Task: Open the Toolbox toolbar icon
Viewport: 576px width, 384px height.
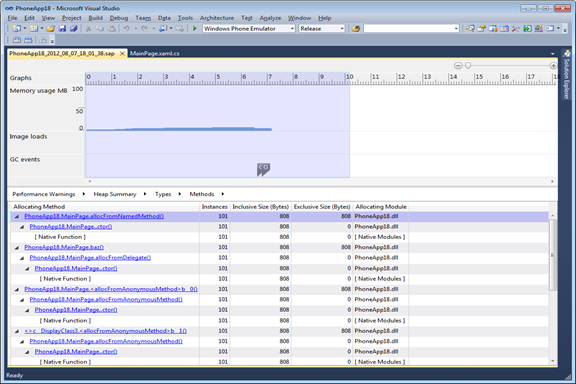Action: (x=504, y=28)
